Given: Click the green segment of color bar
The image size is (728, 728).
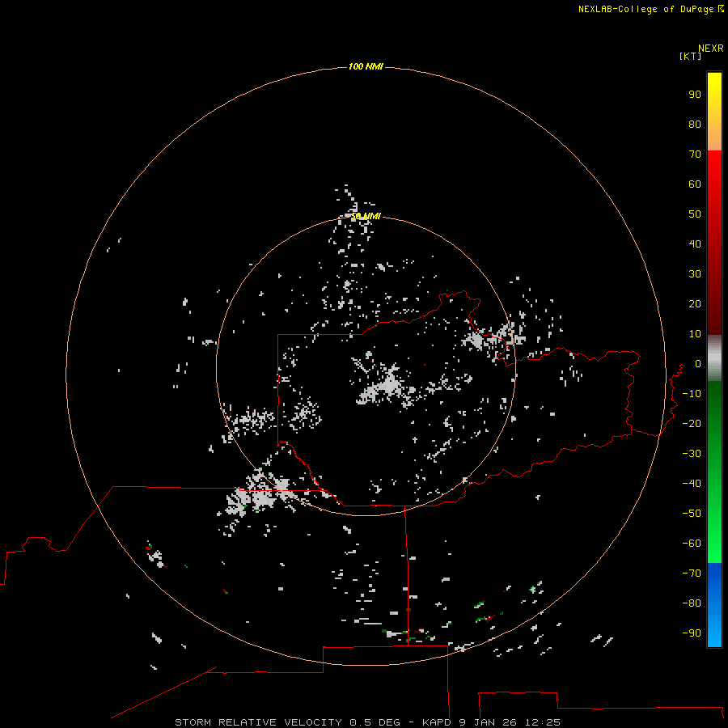Looking at the screenshot, I should pos(714,472).
